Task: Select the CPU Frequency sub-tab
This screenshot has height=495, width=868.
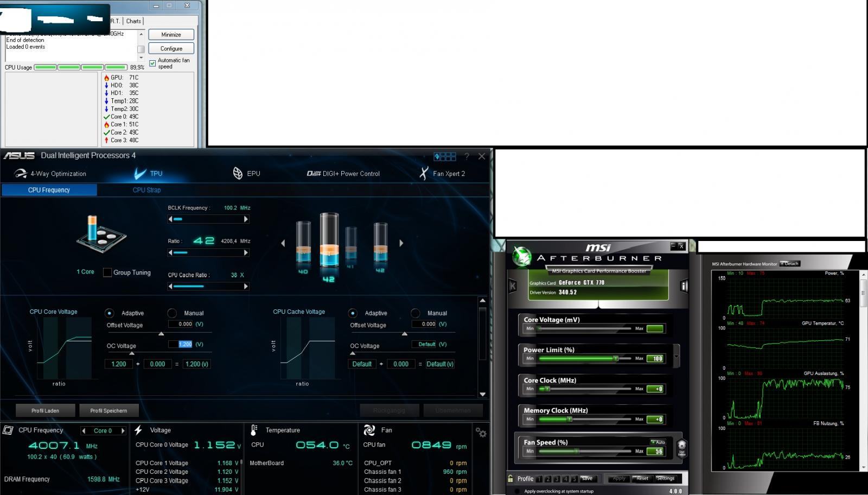Action: pyautogui.click(x=49, y=190)
